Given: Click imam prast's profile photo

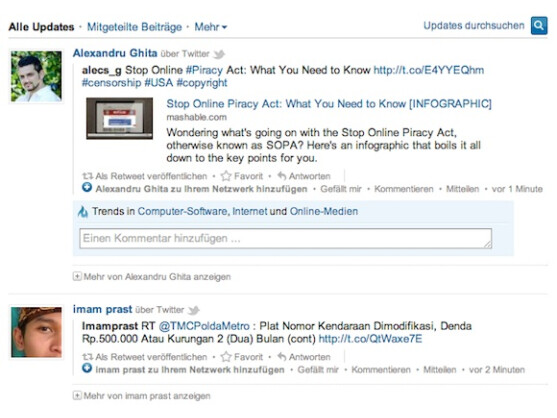Looking at the screenshot, I should tap(36, 332).
